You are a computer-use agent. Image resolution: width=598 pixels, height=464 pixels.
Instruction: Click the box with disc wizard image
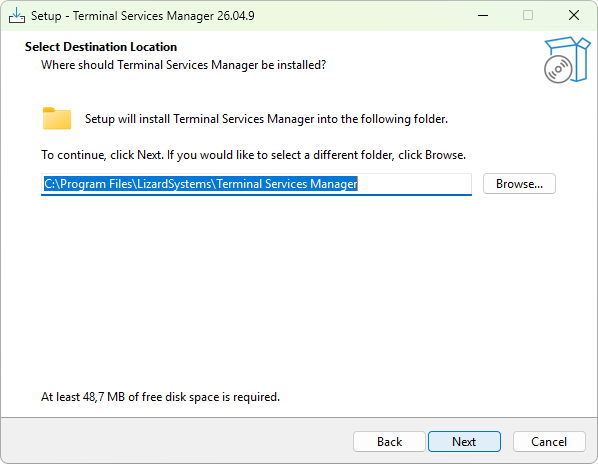[567, 60]
